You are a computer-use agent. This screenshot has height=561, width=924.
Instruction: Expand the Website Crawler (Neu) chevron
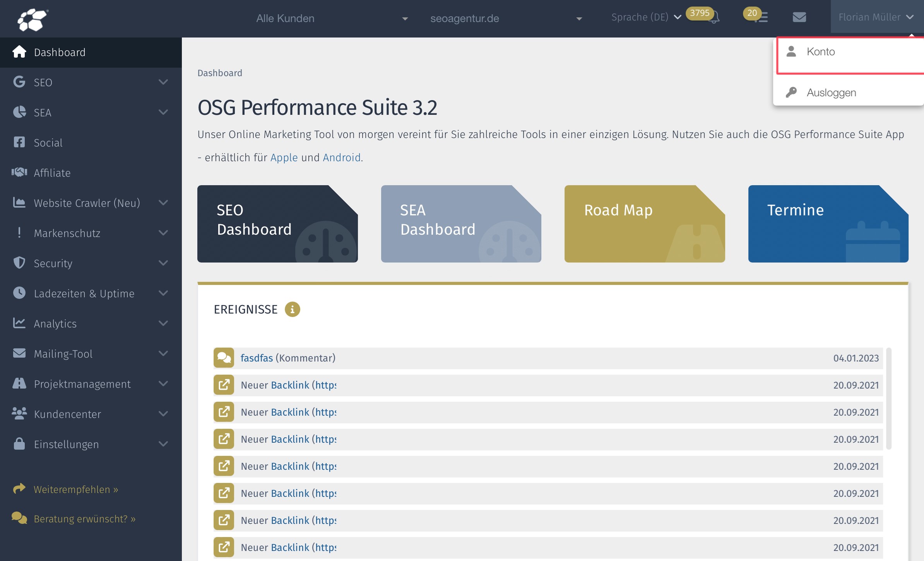(164, 203)
